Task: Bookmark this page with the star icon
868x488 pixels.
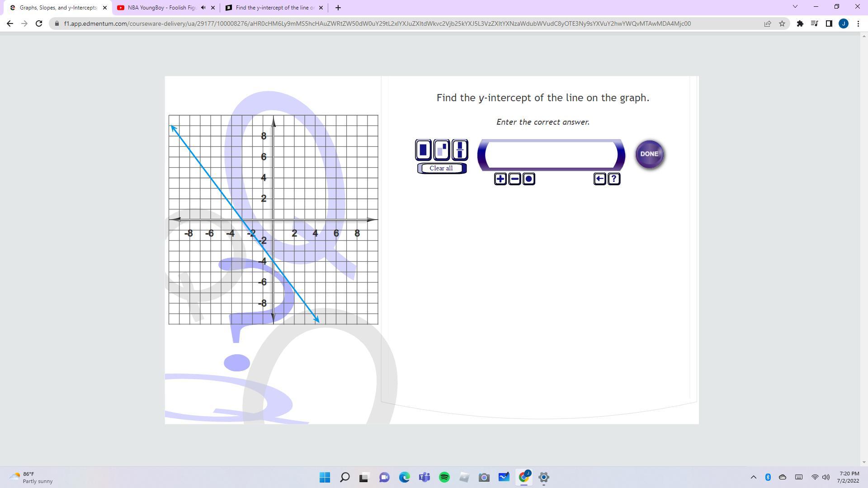Action: pyautogui.click(x=782, y=23)
